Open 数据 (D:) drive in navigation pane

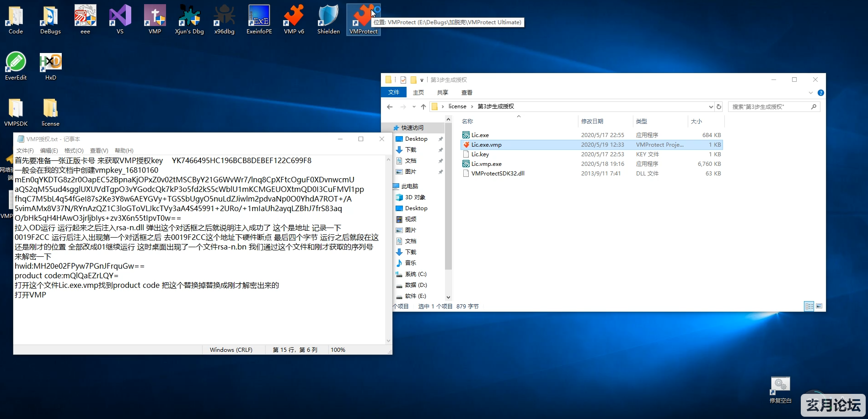[x=416, y=285]
